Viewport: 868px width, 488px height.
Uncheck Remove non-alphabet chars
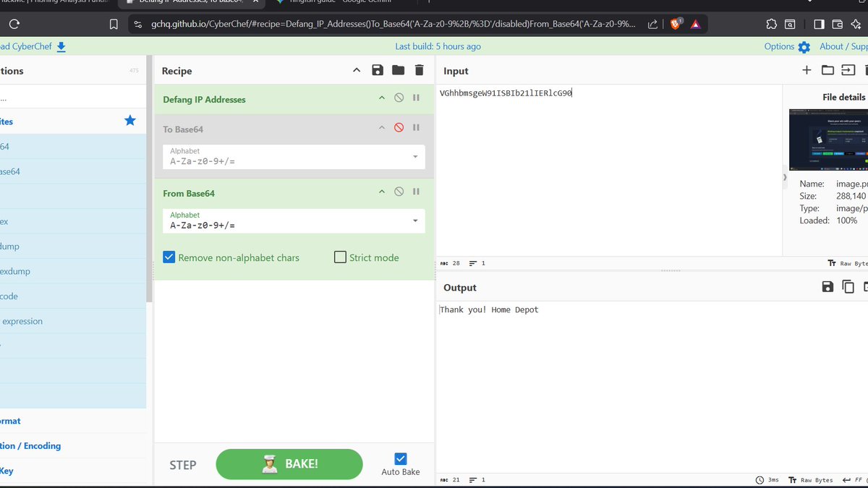169,257
